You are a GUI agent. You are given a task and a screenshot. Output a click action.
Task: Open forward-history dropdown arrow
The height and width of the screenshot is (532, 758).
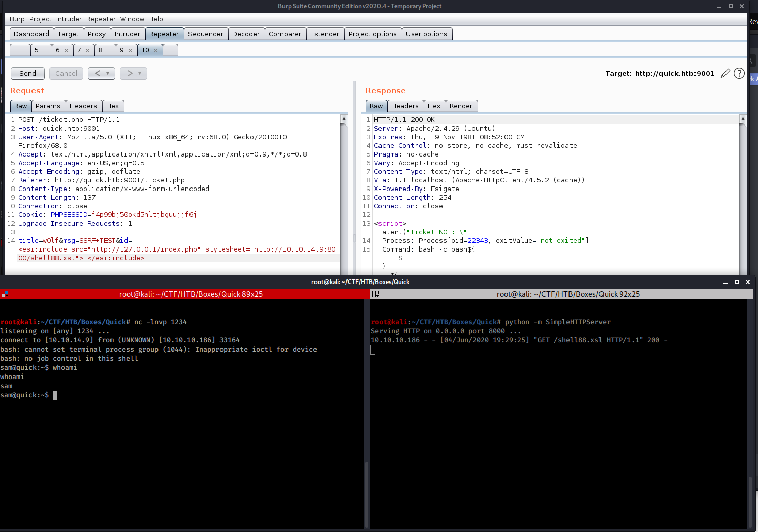point(140,73)
